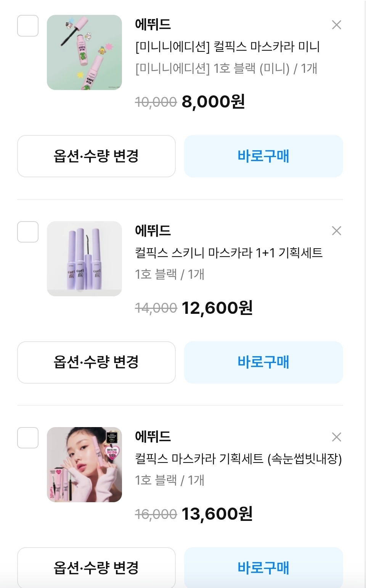The height and width of the screenshot is (588, 366).
Task: Buy the 스키니 마스카라 1+1 set now
Action: pyautogui.click(x=263, y=362)
